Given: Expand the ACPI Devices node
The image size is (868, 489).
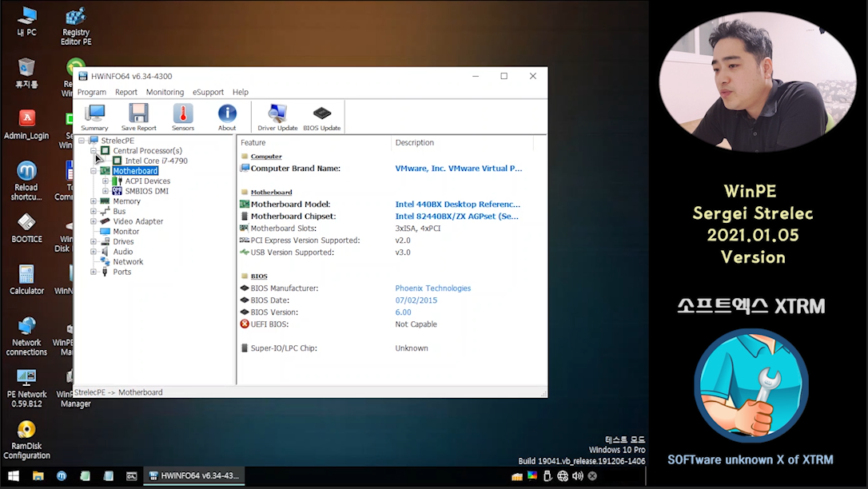Looking at the screenshot, I should point(106,181).
